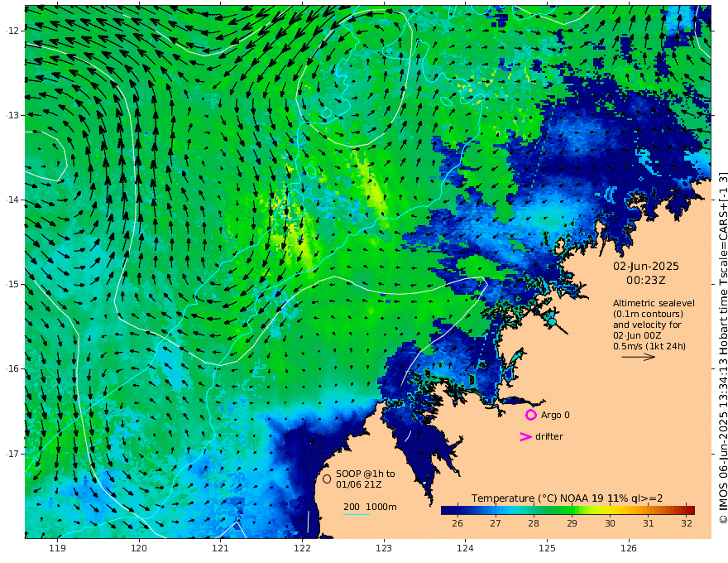The image size is (728, 563).
Task: Click the velocity scale reference arrow
Action: [x=639, y=357]
